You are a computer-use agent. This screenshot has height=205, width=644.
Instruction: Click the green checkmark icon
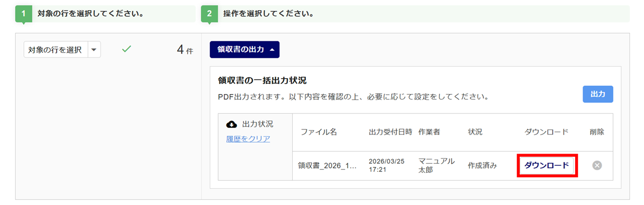[x=127, y=49]
